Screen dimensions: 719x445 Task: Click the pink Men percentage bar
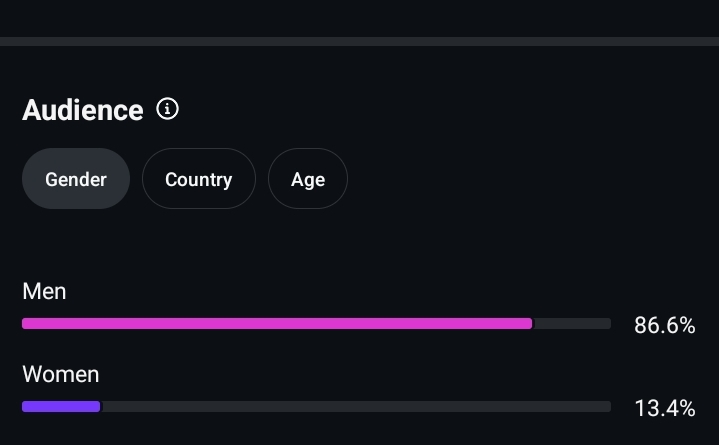pyautogui.click(x=277, y=324)
